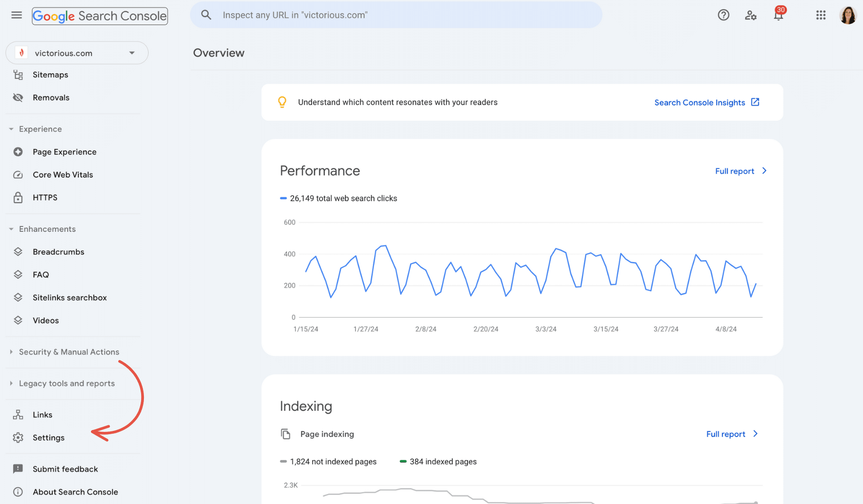Click the Core Web Vitals gauge icon
The image size is (863, 504).
pos(18,175)
